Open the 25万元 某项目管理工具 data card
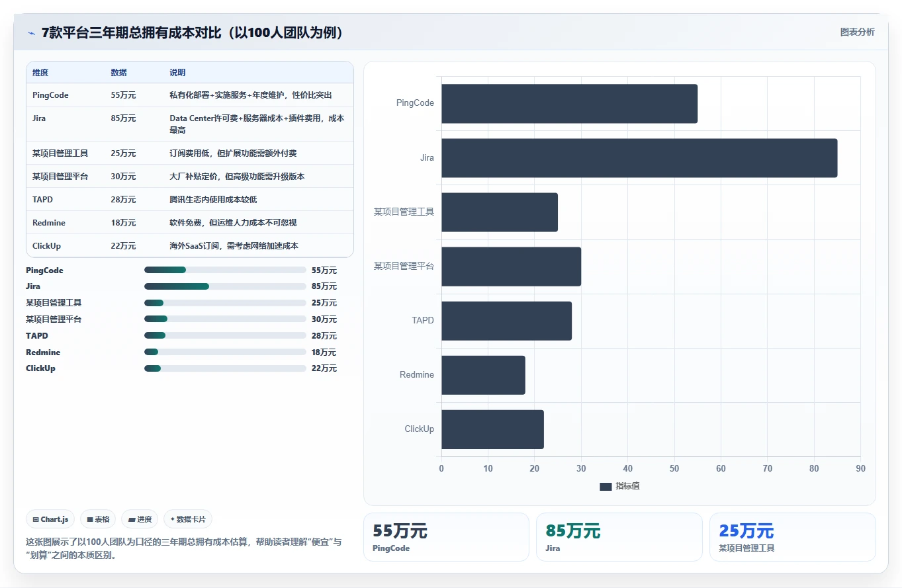 tap(792, 537)
